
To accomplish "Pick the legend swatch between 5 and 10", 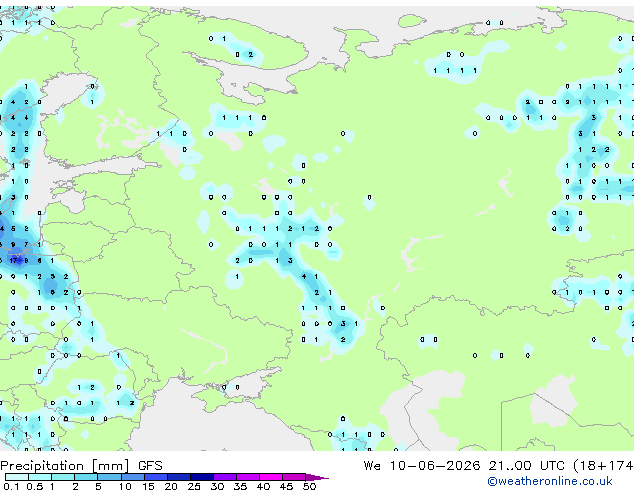I will [x=110, y=477].
